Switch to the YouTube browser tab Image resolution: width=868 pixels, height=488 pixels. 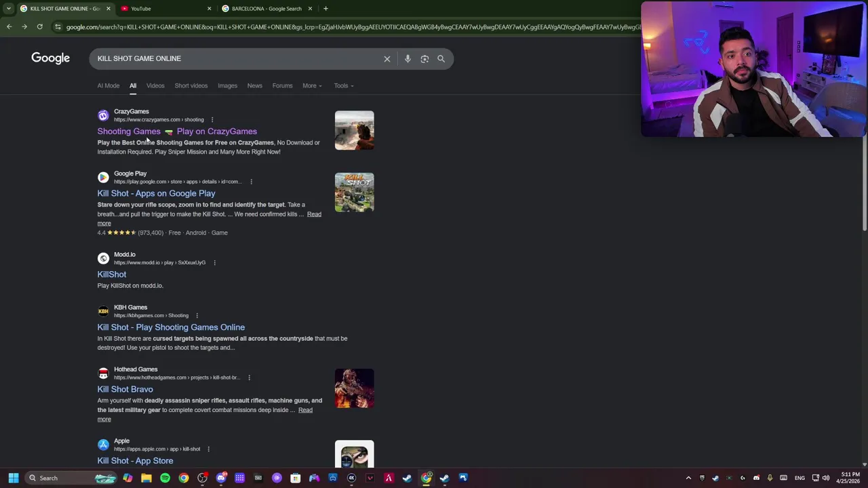click(x=159, y=9)
